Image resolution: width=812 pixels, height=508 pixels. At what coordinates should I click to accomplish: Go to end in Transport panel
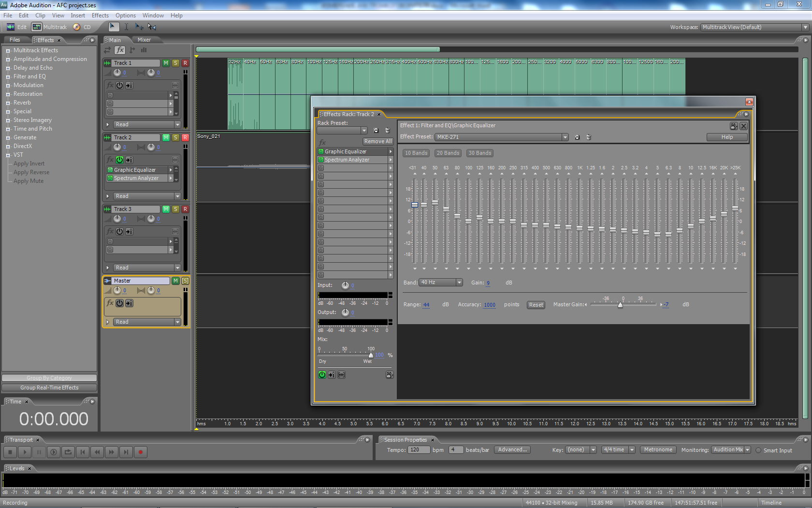click(x=126, y=452)
